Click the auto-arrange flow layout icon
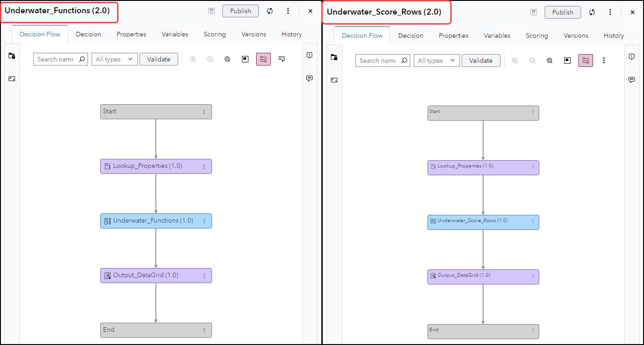 click(x=282, y=59)
